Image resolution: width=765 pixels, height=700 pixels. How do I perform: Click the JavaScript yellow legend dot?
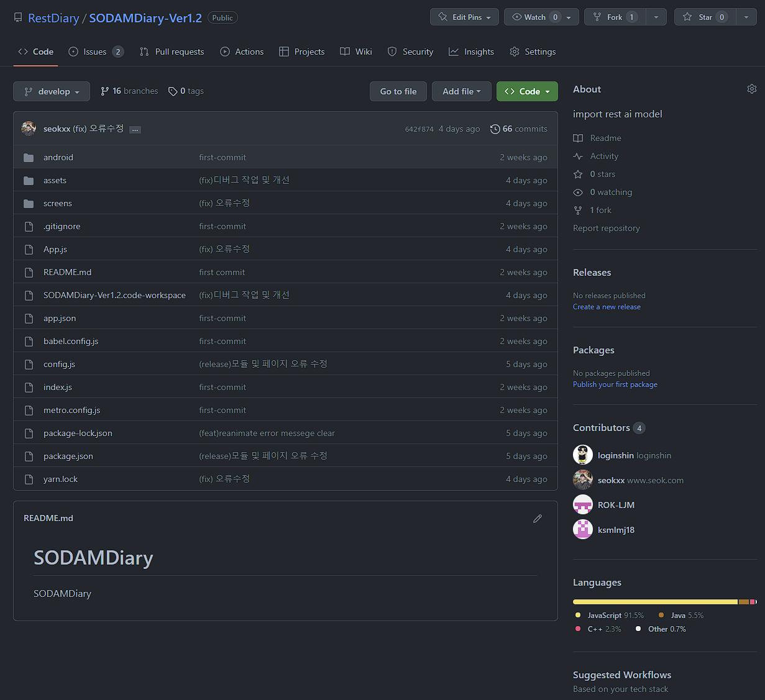[x=578, y=615]
